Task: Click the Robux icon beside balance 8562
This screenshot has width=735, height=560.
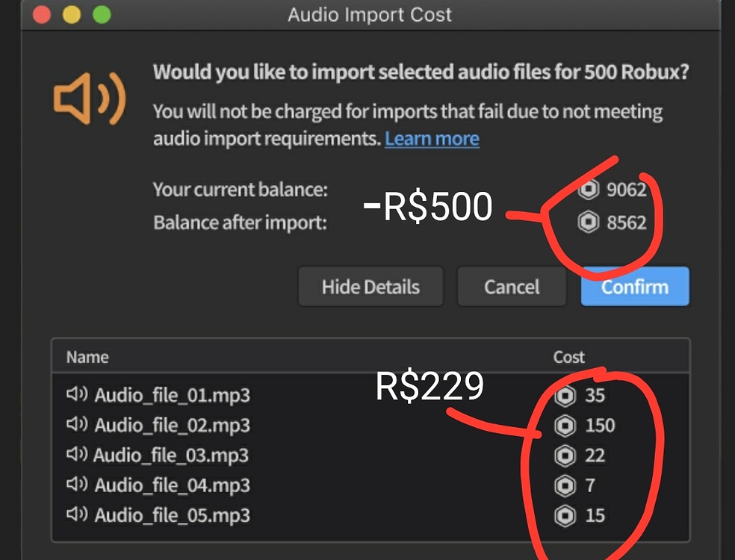Action: point(589,222)
